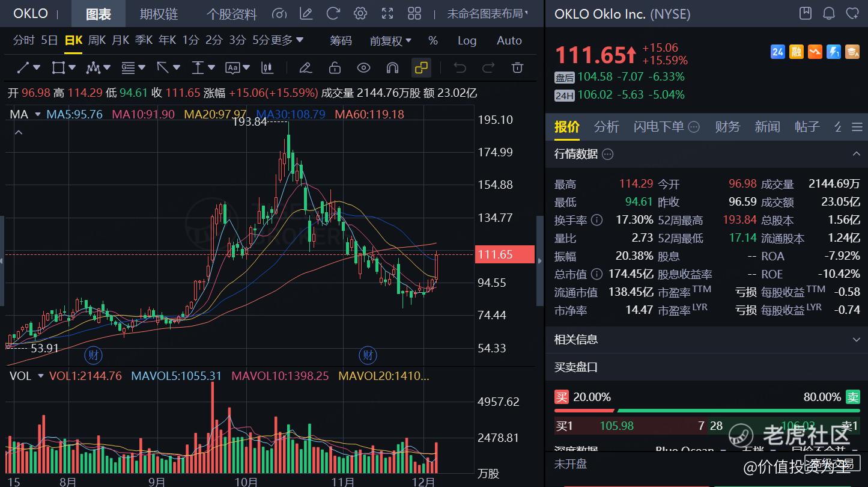Switch to the 图表 tab
The width and height of the screenshot is (868, 487).
coord(99,14)
